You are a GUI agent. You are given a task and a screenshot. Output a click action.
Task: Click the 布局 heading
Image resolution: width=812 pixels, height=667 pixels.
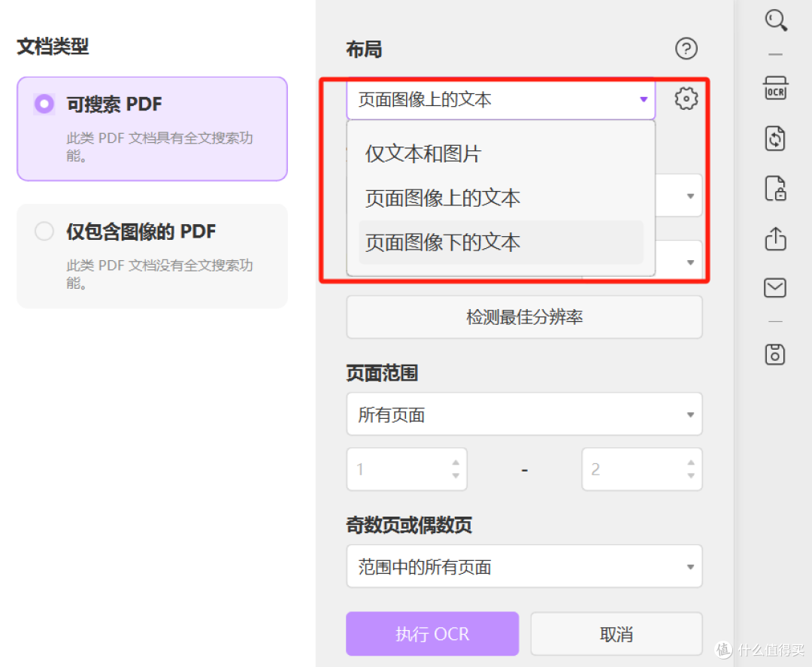[x=364, y=49]
